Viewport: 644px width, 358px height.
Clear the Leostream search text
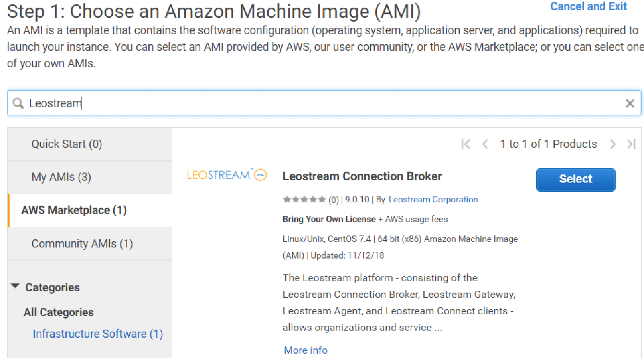click(x=630, y=103)
